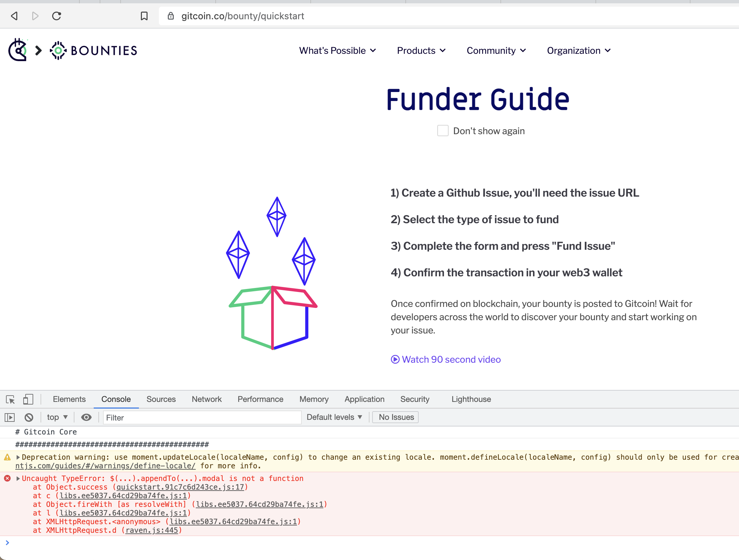
Task: Open libs link in the 'at c' line
Action: (123, 496)
